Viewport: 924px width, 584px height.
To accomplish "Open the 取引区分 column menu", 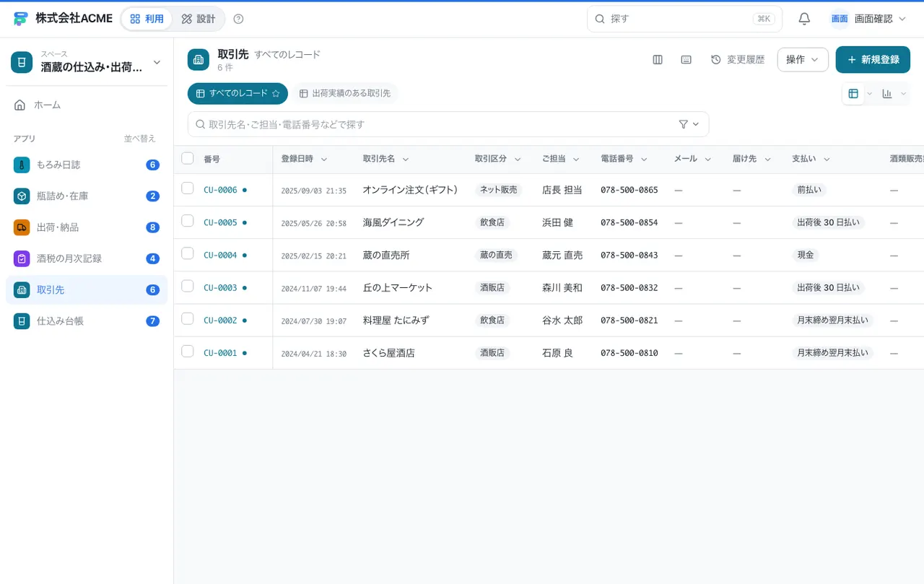I will tap(518, 160).
